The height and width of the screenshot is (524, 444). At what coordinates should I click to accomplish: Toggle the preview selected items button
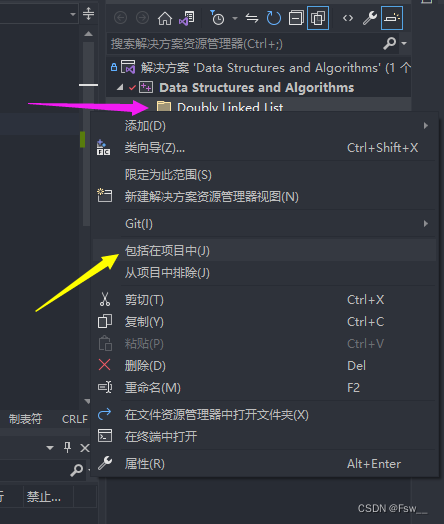[392, 18]
